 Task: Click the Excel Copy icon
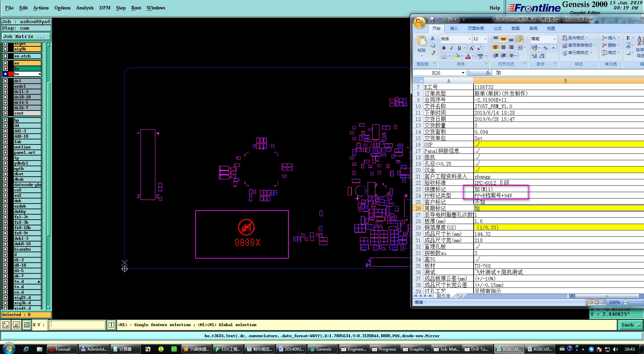(433, 45)
